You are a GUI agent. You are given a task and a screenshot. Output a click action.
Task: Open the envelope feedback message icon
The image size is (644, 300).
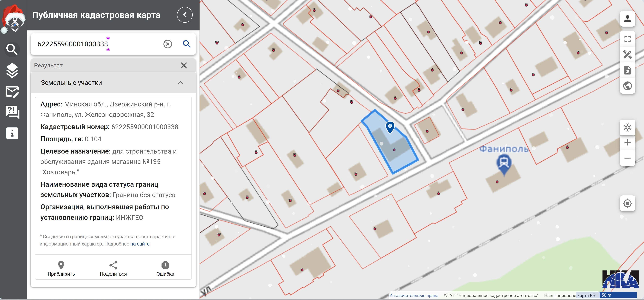tap(12, 92)
